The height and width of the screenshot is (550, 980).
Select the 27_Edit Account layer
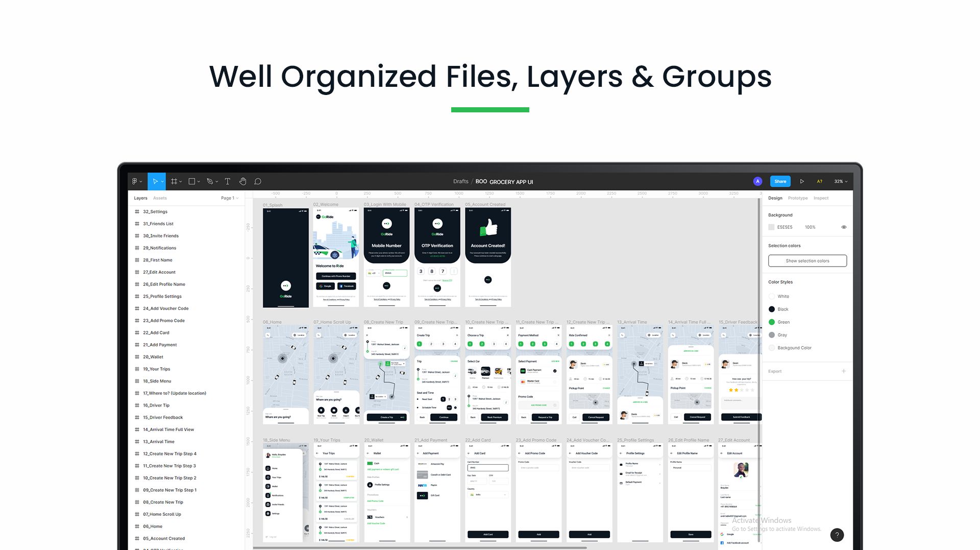coord(159,272)
